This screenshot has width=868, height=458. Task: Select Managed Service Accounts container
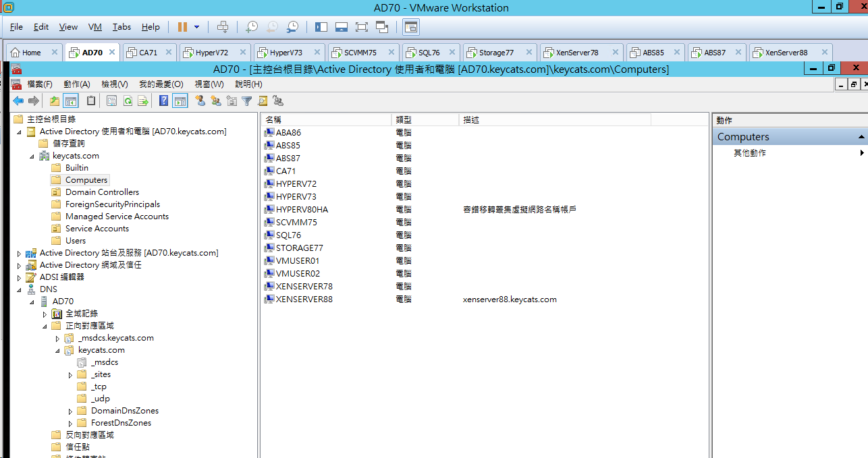click(117, 217)
